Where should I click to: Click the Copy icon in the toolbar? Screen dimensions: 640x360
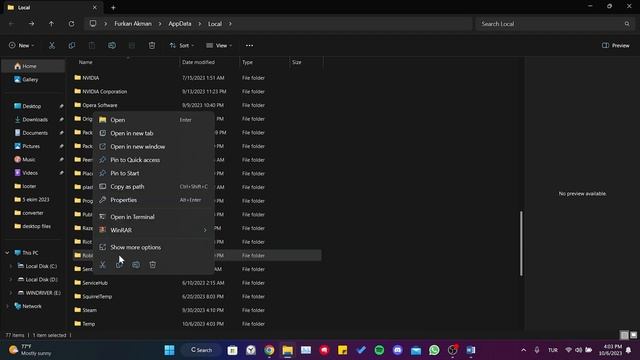(72, 46)
